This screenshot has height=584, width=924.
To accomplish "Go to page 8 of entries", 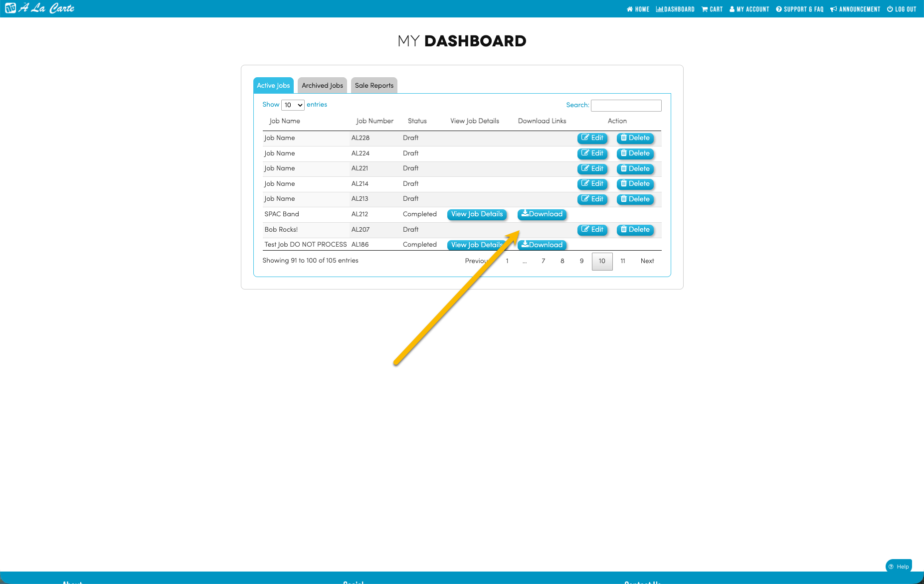I will pos(562,261).
